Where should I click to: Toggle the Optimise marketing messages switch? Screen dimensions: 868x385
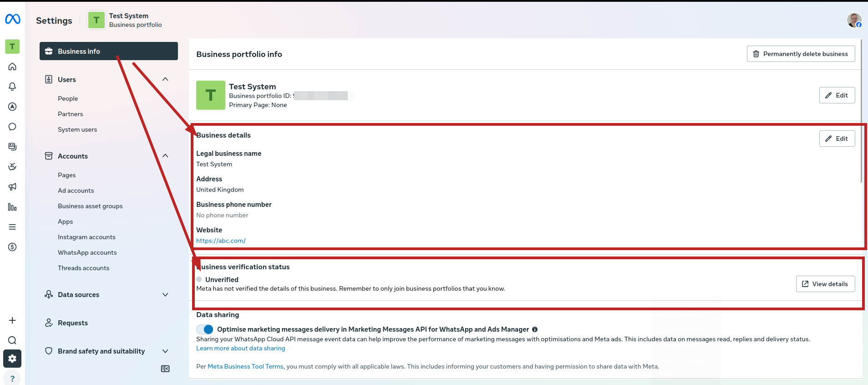click(x=205, y=329)
